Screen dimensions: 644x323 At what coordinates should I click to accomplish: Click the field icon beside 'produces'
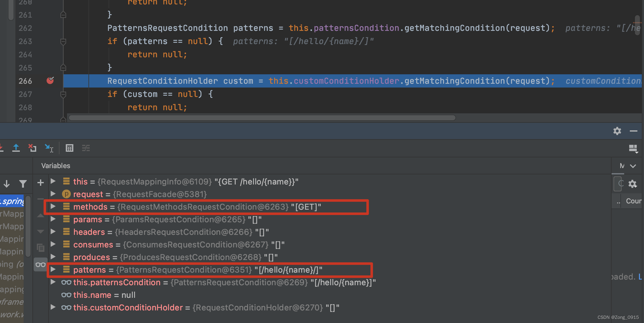point(66,257)
